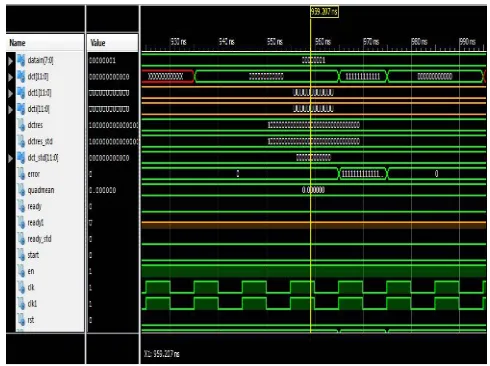This screenshot has height=366, width=490.
Task: Click the dcti[11:0] bus signal icon
Action: (x=21, y=109)
